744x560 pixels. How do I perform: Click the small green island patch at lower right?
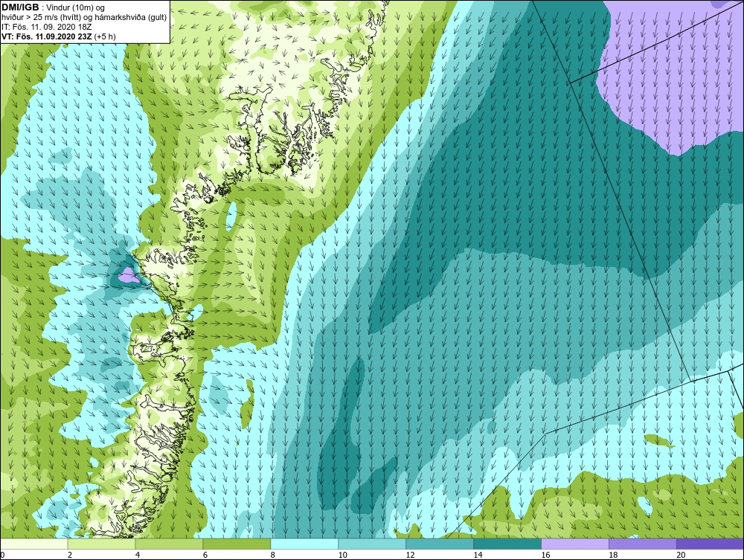point(660,442)
